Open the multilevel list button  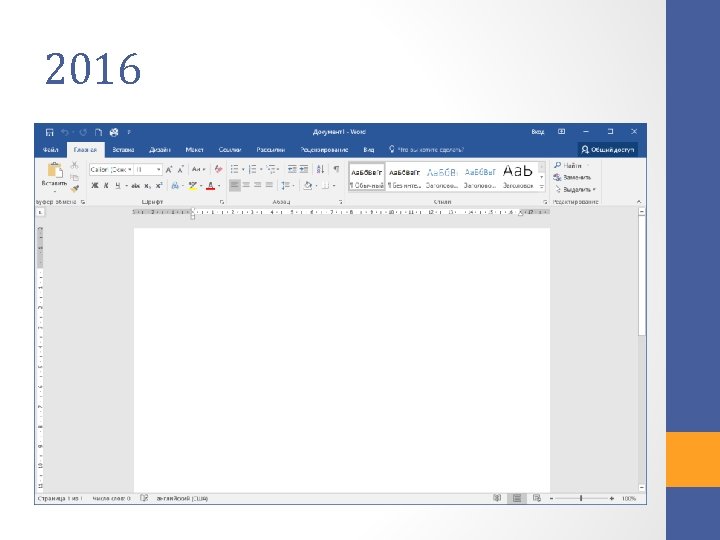271,169
